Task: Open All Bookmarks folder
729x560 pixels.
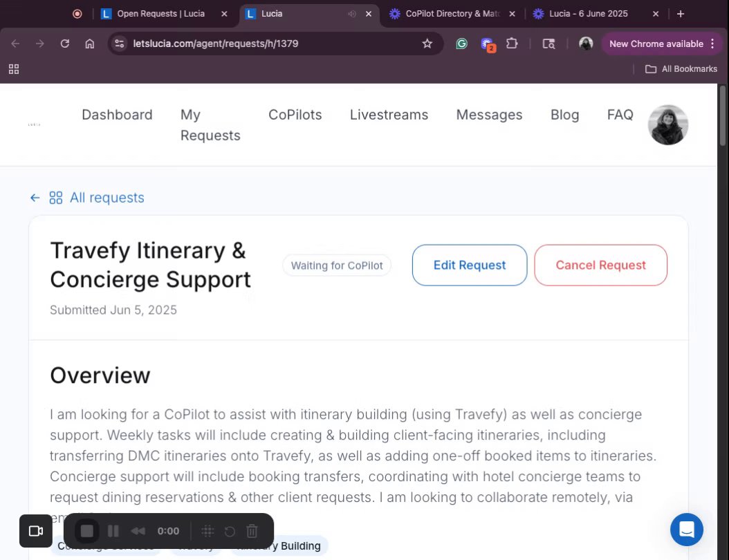Action: [681, 68]
